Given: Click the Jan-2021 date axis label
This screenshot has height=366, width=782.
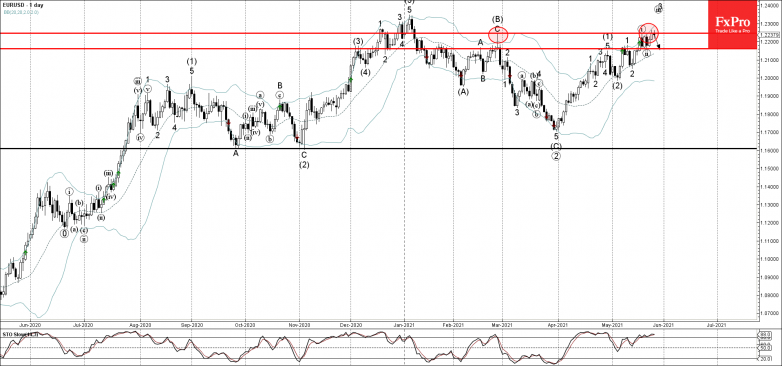Looking at the screenshot, I should click(405, 325).
